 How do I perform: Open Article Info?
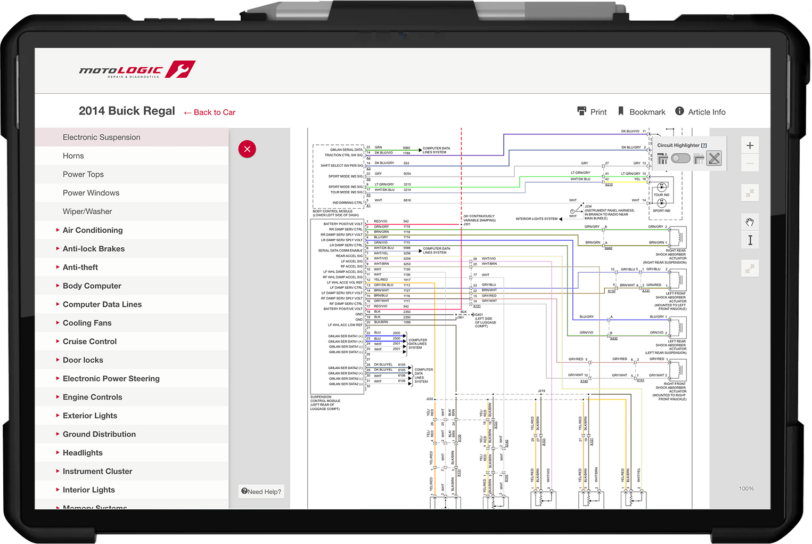point(700,112)
